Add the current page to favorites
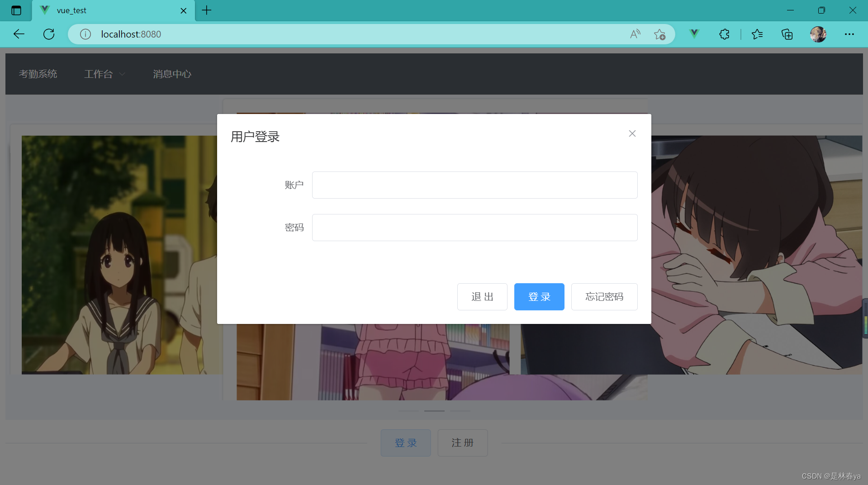Screen dimensions: 868x485 (x=659, y=34)
